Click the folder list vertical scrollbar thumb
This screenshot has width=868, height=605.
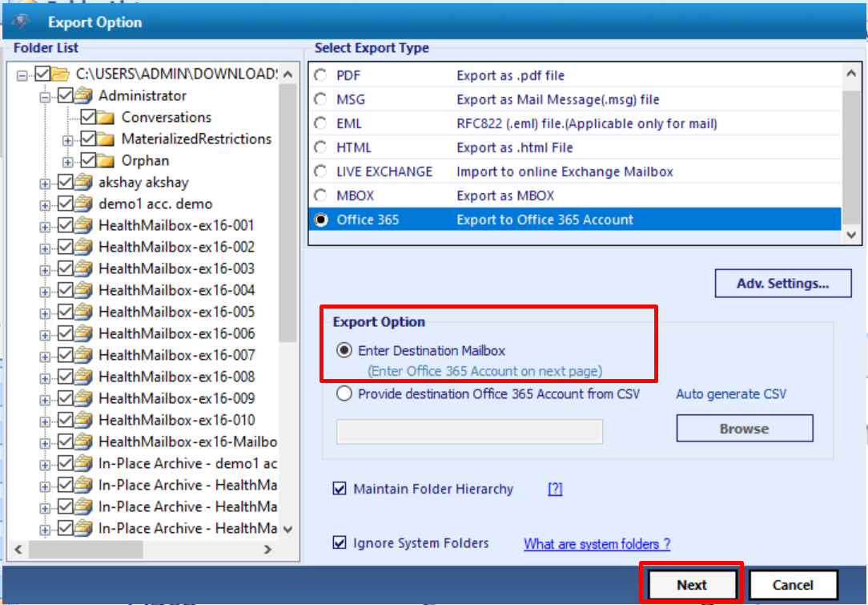(287, 213)
